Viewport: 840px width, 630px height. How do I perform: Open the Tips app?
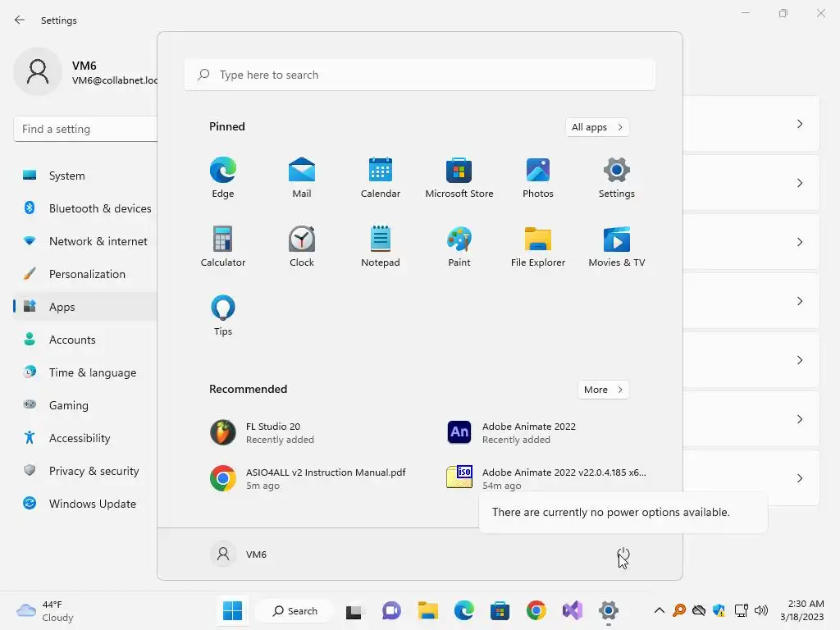(223, 316)
